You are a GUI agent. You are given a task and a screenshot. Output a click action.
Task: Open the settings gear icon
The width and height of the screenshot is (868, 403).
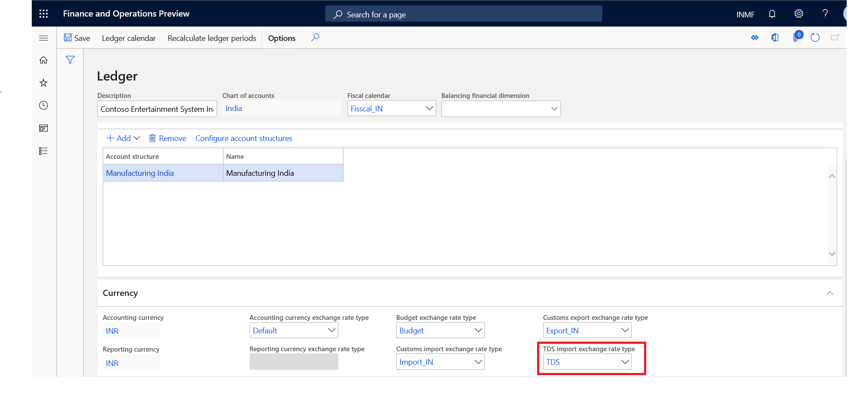pos(798,14)
